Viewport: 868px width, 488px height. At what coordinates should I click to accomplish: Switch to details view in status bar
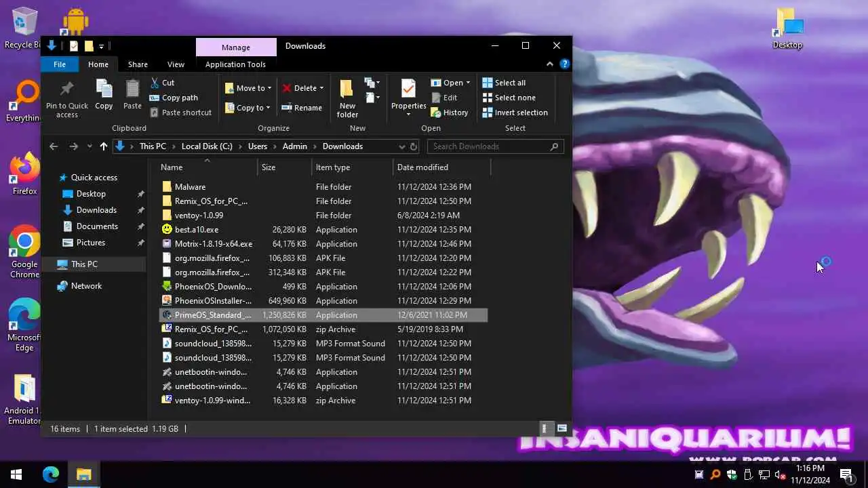pyautogui.click(x=544, y=428)
